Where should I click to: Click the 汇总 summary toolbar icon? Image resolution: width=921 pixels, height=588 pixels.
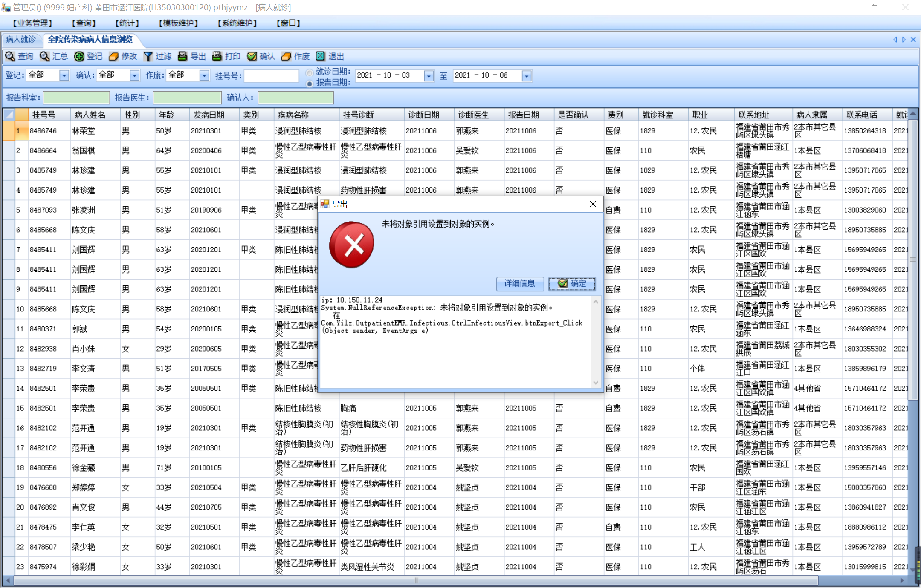click(44, 56)
